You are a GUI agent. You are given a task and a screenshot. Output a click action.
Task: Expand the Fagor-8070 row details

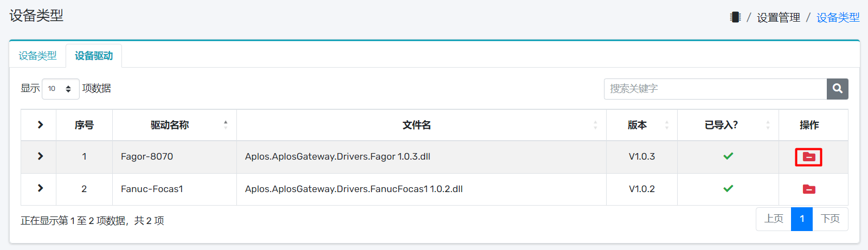click(40, 156)
